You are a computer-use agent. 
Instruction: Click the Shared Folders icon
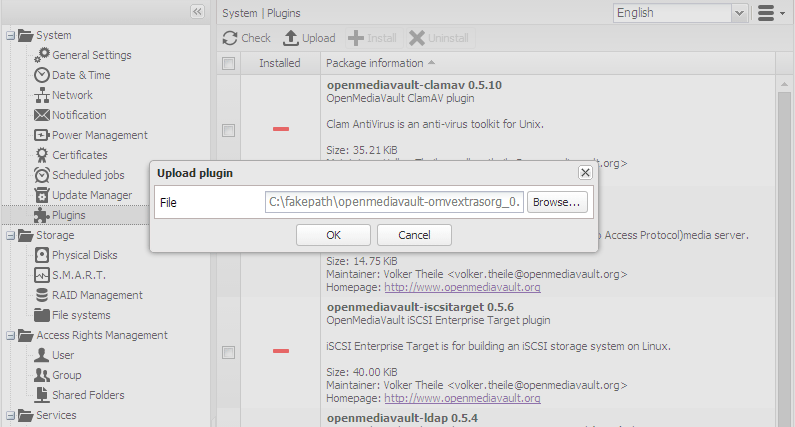(x=42, y=395)
